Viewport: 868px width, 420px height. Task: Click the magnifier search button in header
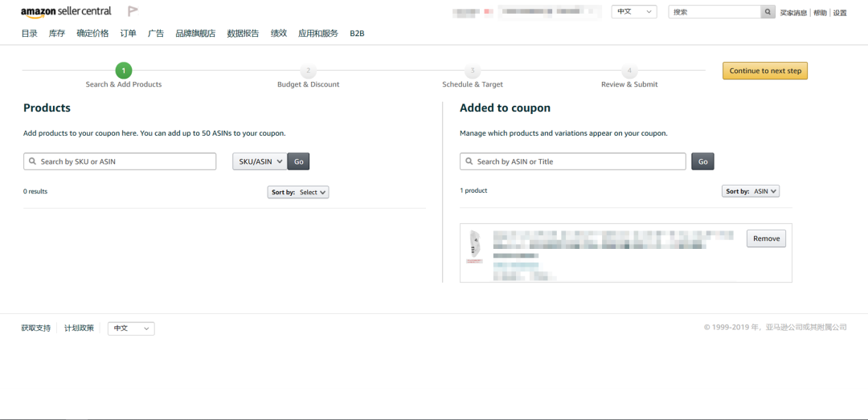(768, 12)
